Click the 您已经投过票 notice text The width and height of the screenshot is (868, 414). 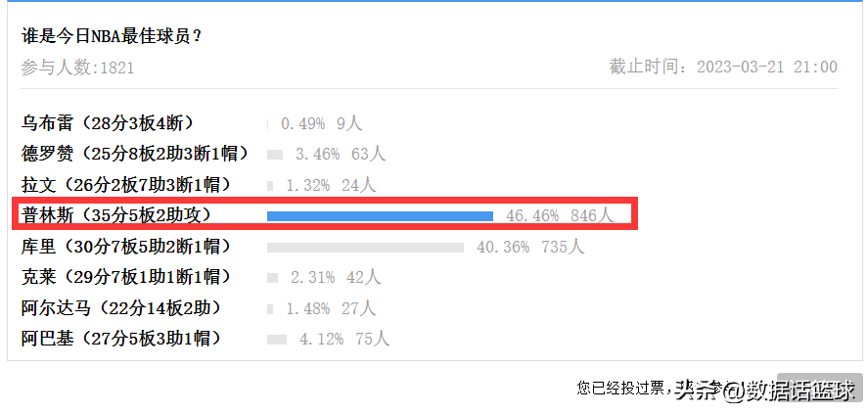[x=624, y=388]
